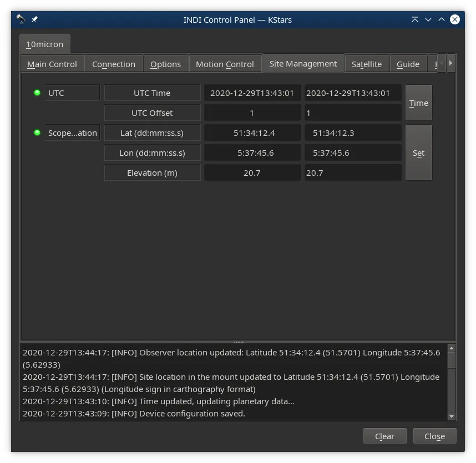Edit the Longitude input field
Viewport: 476px width, 463px height.
tap(353, 153)
